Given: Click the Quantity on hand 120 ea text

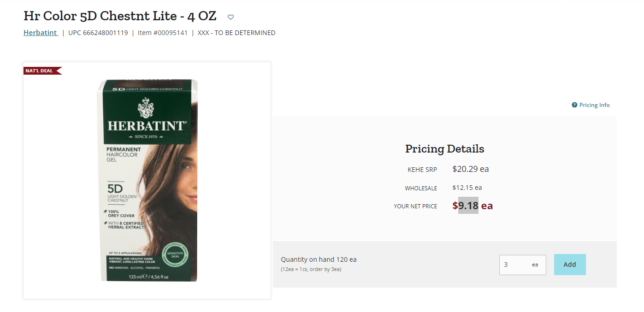Looking at the screenshot, I should click(319, 259).
